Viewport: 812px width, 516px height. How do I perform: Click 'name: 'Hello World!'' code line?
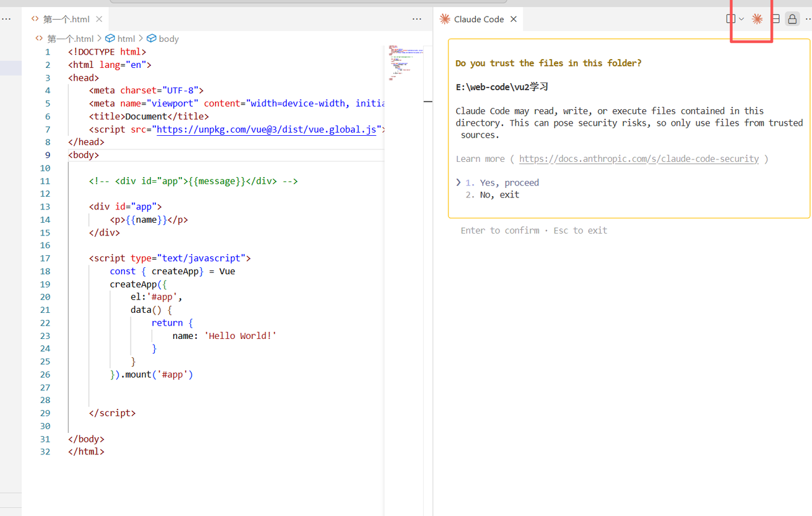coord(225,336)
